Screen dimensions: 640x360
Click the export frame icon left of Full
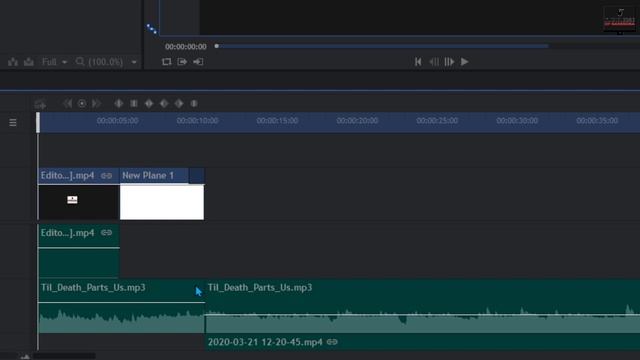click(x=29, y=62)
